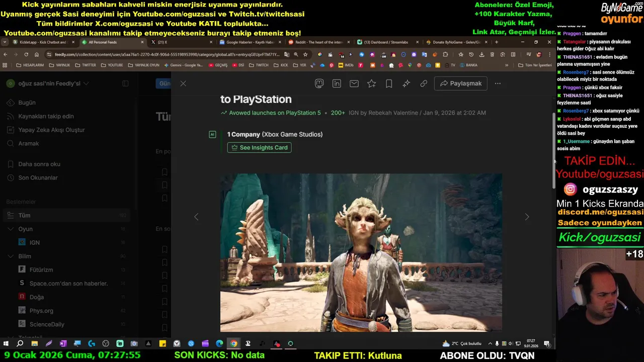Switch to Dashboard / Streamlabs tab
This screenshot has height=362, width=644.
[x=387, y=42]
